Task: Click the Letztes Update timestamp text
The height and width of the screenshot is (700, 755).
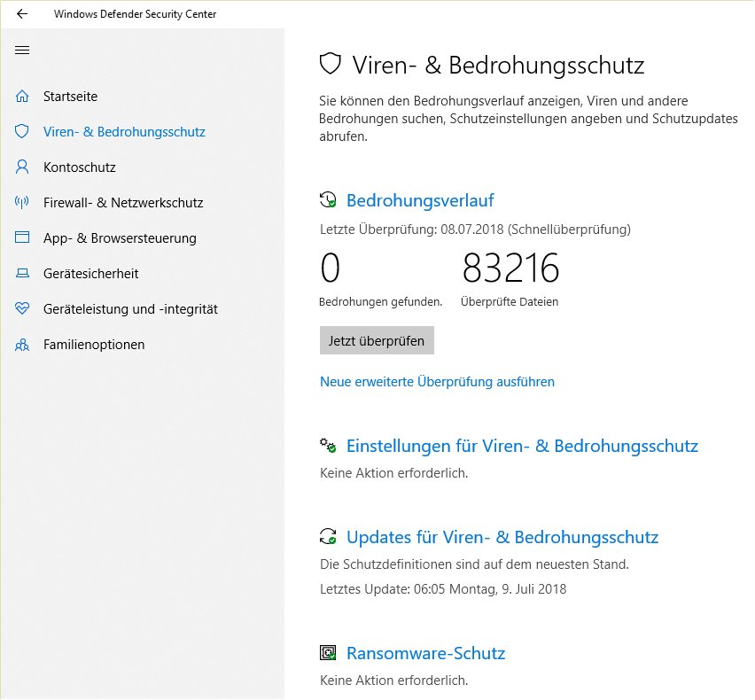Action: (443, 588)
